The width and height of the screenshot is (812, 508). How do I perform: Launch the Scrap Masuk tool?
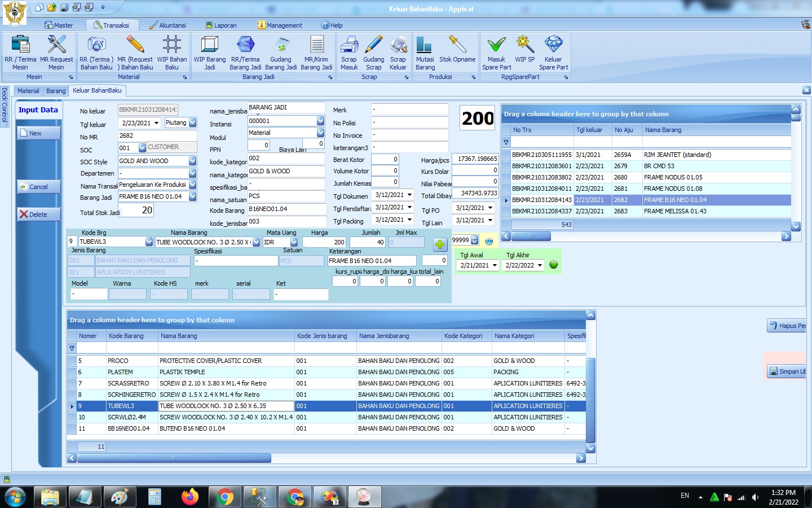[349, 52]
